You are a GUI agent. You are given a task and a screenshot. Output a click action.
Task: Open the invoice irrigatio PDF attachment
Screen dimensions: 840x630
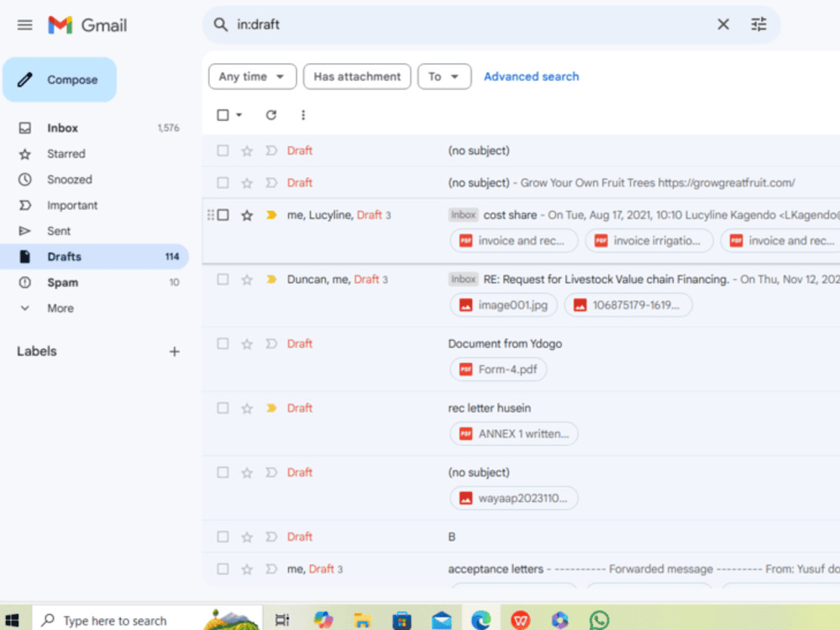(x=649, y=240)
